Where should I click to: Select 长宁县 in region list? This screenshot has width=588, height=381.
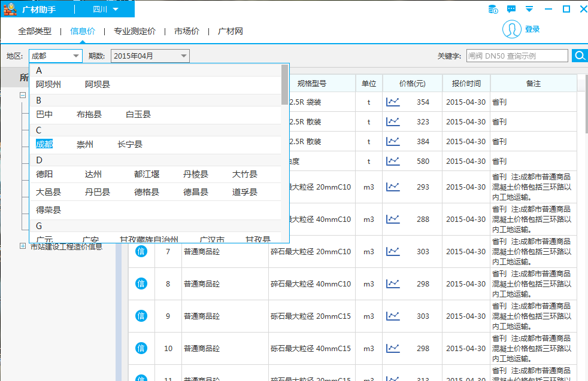tap(130, 144)
